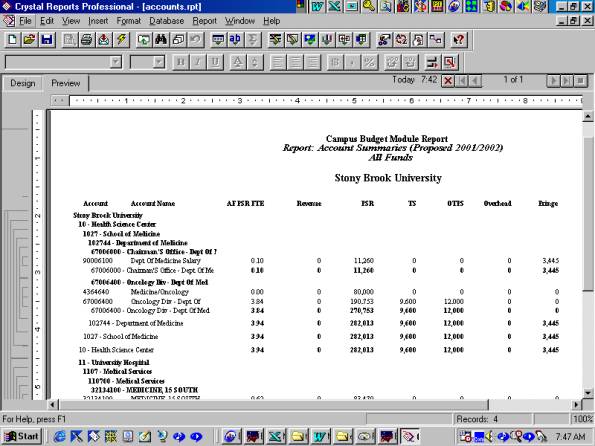Open the report expert icon beside binoculars
Viewport: 595px width, 446px height.
tap(144, 39)
